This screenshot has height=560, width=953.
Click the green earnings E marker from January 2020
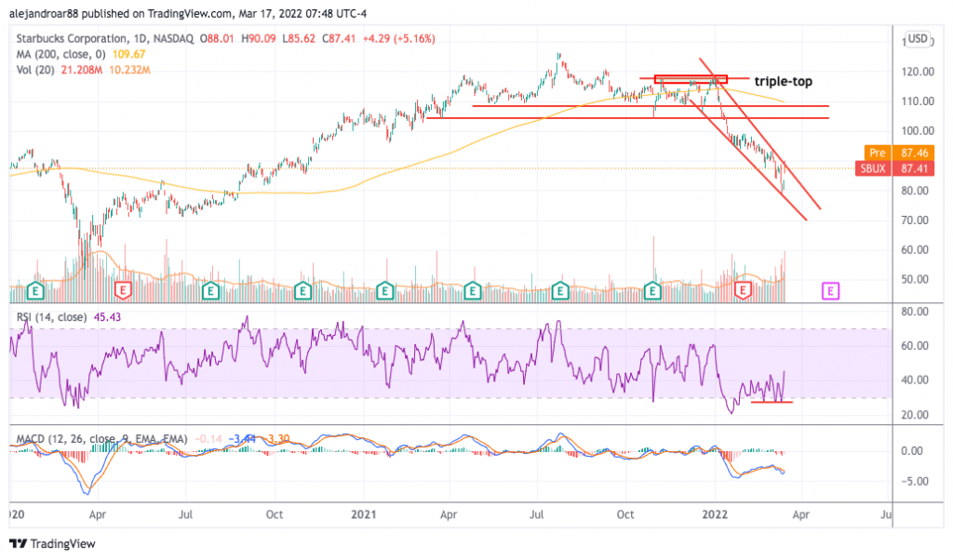tap(36, 290)
